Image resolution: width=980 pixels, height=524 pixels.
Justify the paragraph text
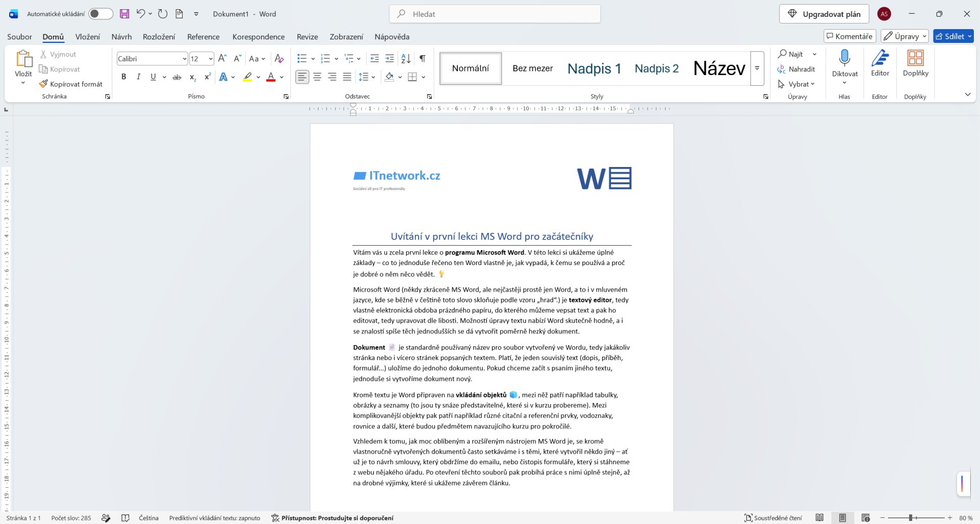coord(347,77)
